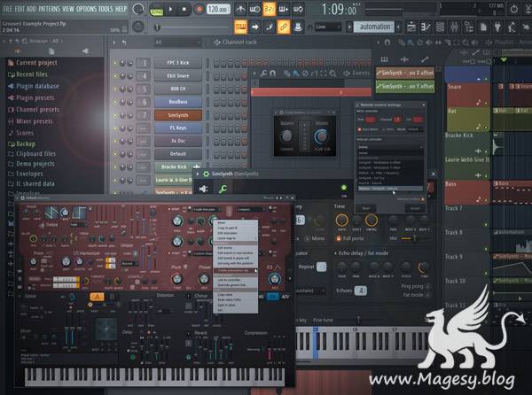This screenshot has height=395, width=532.
Task: Click the gear icon beside SimSynth title
Action: pos(206,174)
